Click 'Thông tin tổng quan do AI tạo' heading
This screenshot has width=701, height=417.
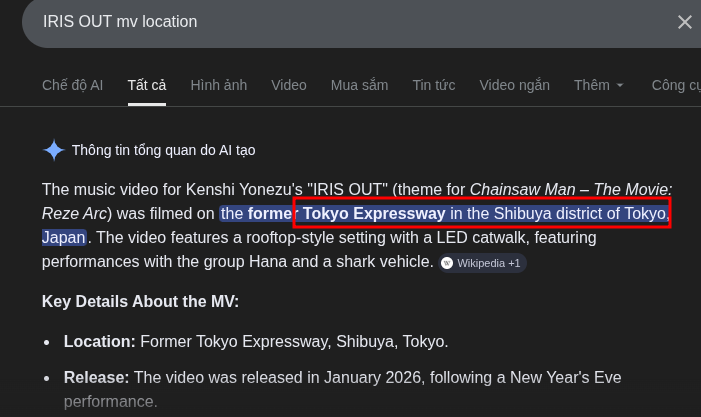pyautogui.click(x=164, y=150)
